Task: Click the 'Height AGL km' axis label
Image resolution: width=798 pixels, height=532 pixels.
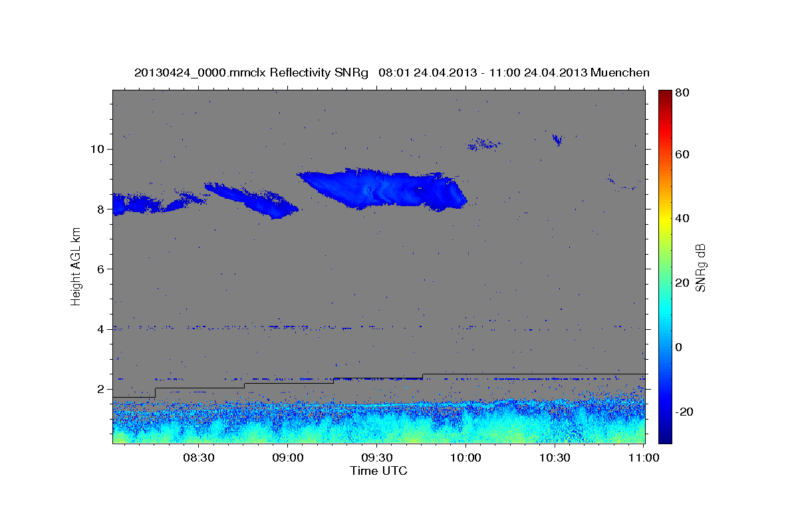Action: pos(76,267)
